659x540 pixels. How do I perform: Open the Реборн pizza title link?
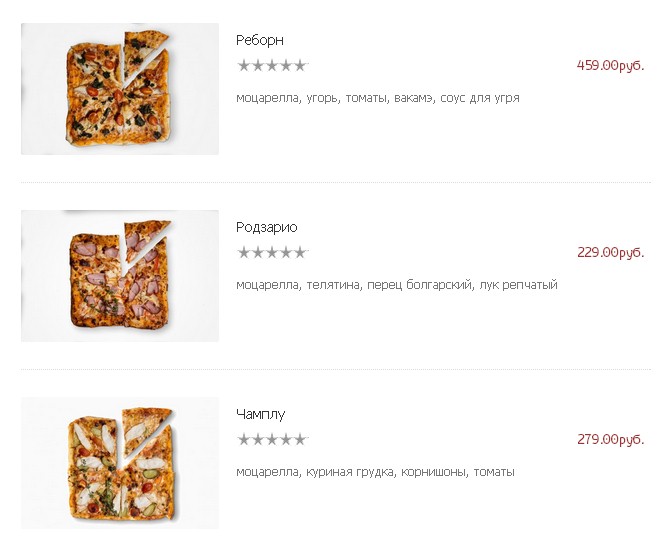pyautogui.click(x=260, y=41)
